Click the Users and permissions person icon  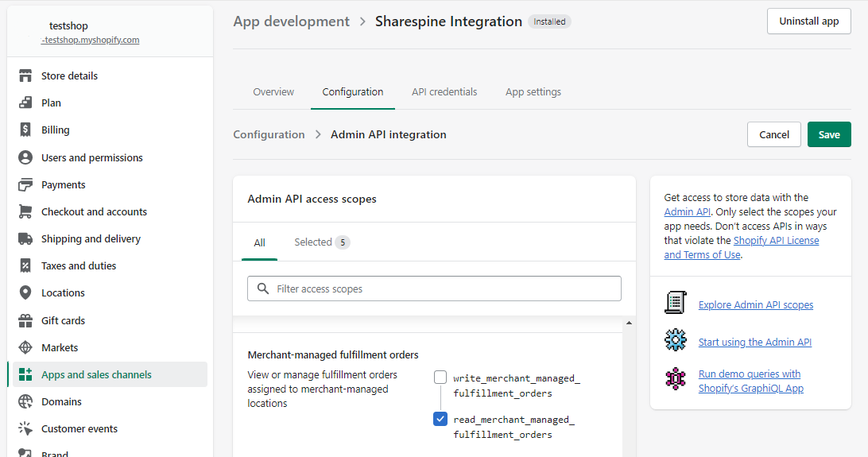(25, 157)
